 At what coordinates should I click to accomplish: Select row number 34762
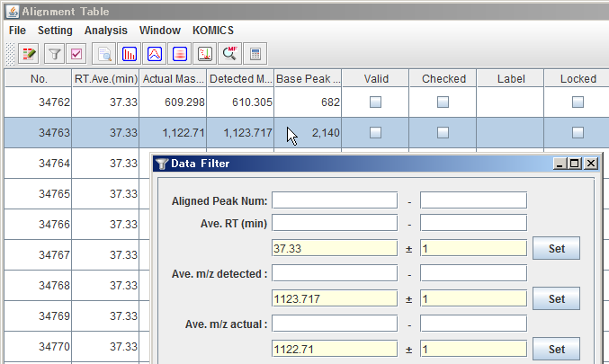(x=38, y=102)
